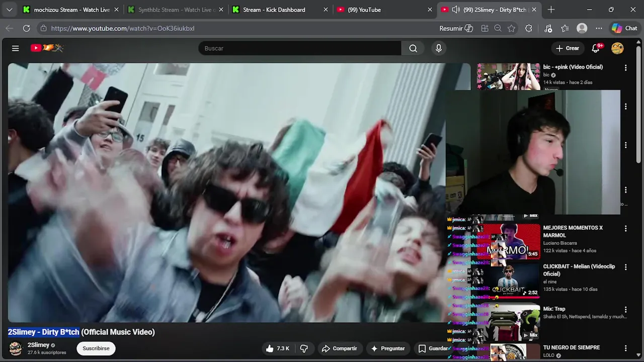Open the bic - +pink (Video Oficial) title
The width and height of the screenshot is (644, 362).
[573, 67]
